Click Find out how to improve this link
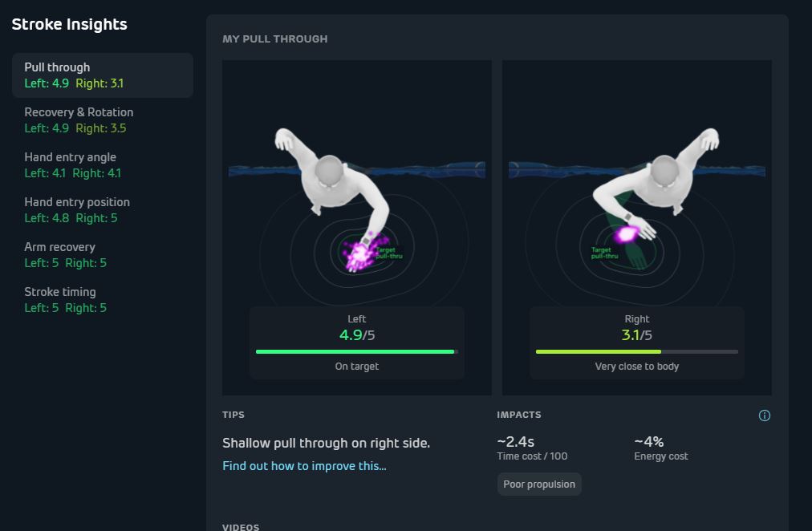The width and height of the screenshot is (812, 531). (305, 466)
